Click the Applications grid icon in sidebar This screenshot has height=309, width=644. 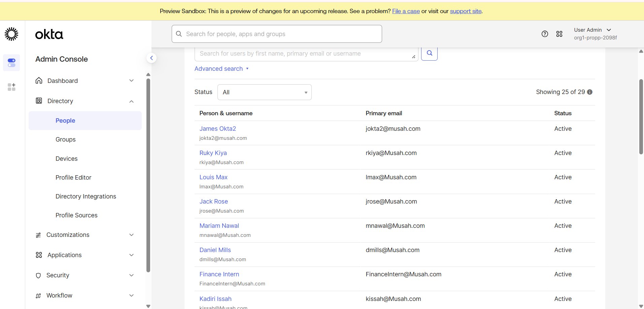(39, 255)
